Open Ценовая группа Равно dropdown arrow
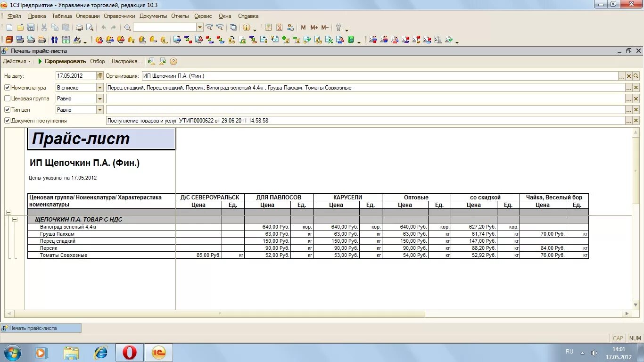 [x=100, y=99]
